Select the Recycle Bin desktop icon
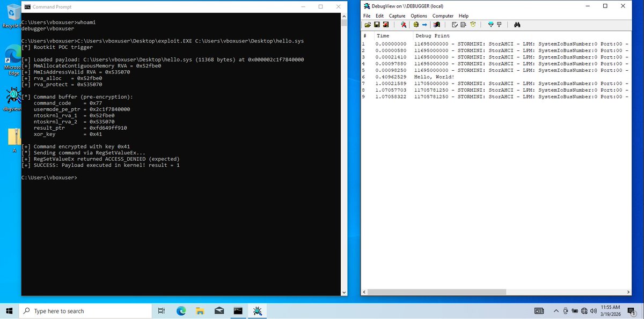Viewport: 644px width, 319px height. pyautogui.click(x=12, y=17)
